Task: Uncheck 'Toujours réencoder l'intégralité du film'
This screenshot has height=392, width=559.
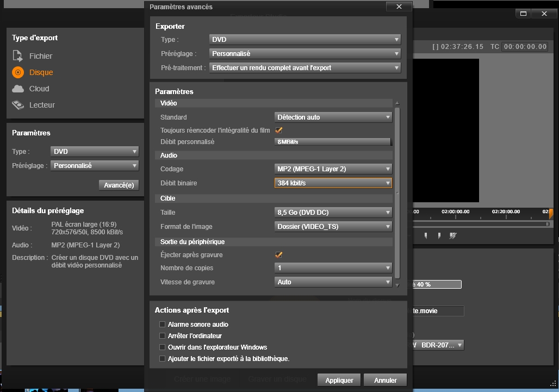Action: point(279,130)
